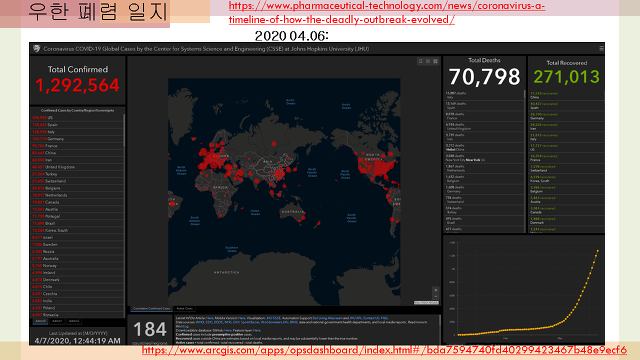Select India row in confirmed cases list
640x360 pixels.
click(77, 301)
